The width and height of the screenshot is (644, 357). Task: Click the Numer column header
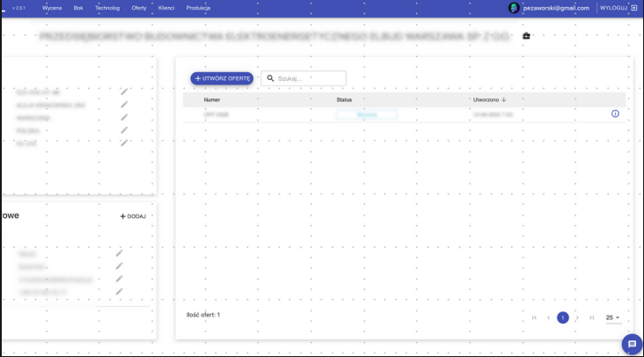(x=212, y=99)
